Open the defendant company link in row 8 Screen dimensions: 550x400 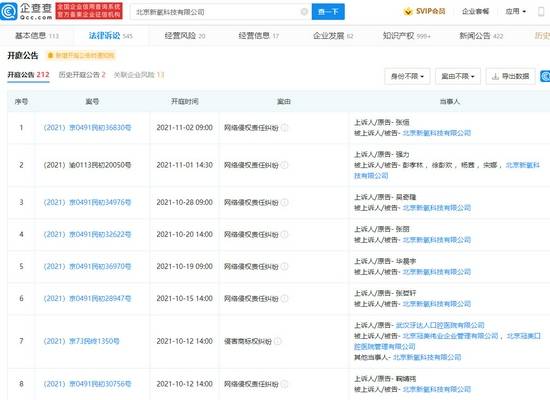437,389
